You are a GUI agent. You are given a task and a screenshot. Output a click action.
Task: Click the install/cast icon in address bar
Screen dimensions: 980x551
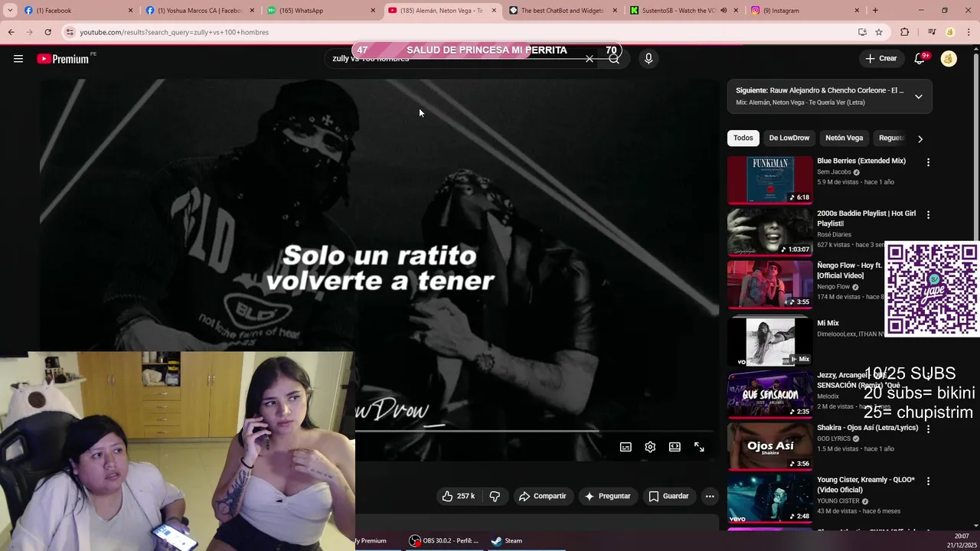[x=862, y=32]
